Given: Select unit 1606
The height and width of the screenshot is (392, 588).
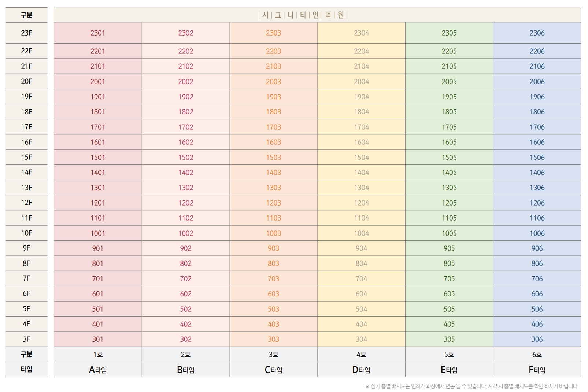Looking at the screenshot, I should (x=537, y=142).
